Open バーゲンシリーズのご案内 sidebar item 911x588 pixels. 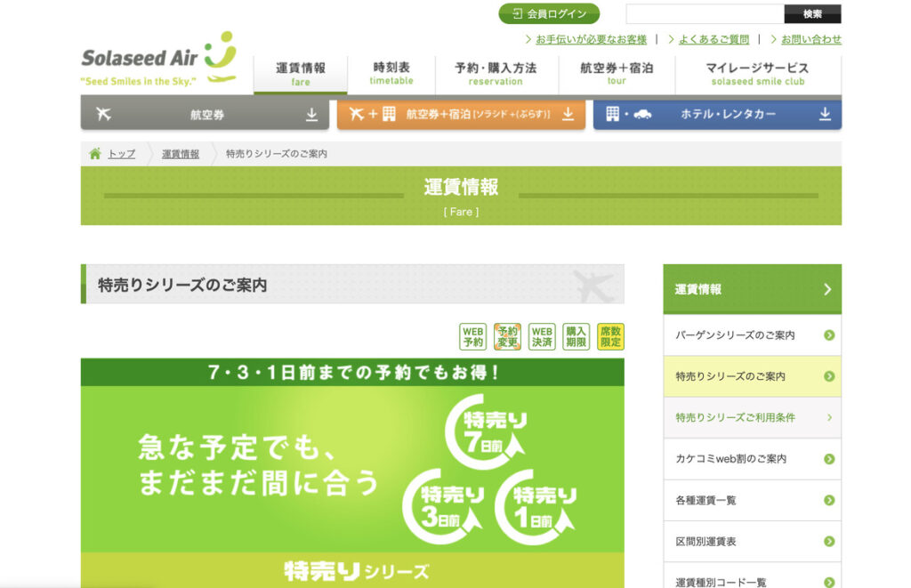pyautogui.click(x=753, y=335)
